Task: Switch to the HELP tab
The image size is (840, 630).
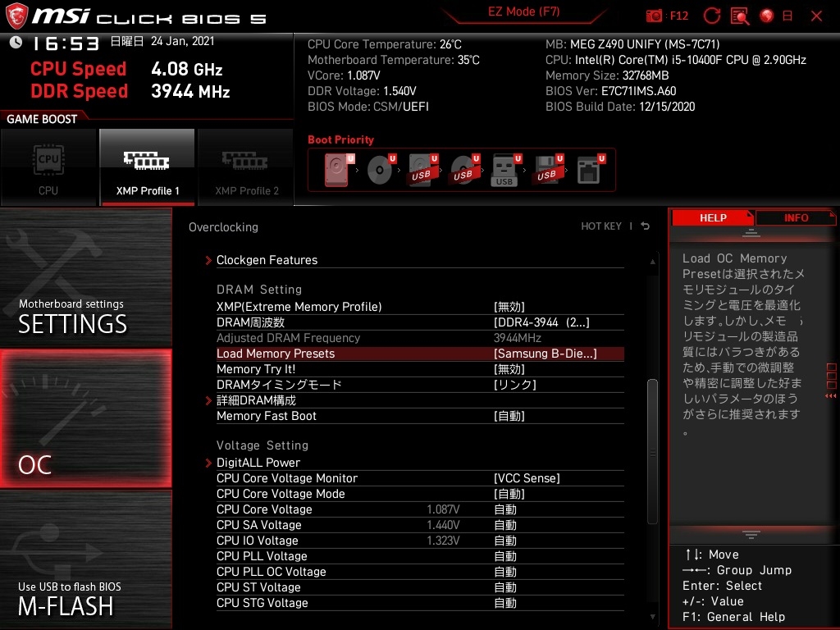Action: point(713,217)
